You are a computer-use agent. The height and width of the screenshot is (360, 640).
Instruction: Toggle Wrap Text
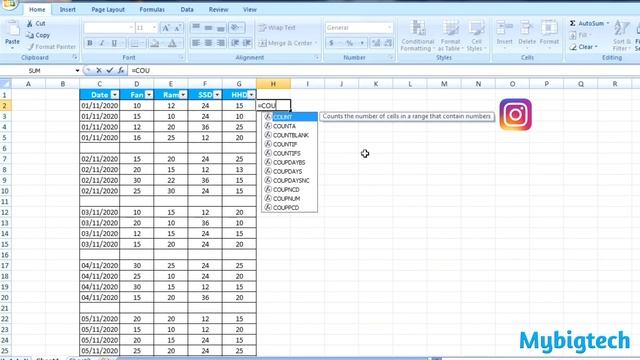click(277, 28)
